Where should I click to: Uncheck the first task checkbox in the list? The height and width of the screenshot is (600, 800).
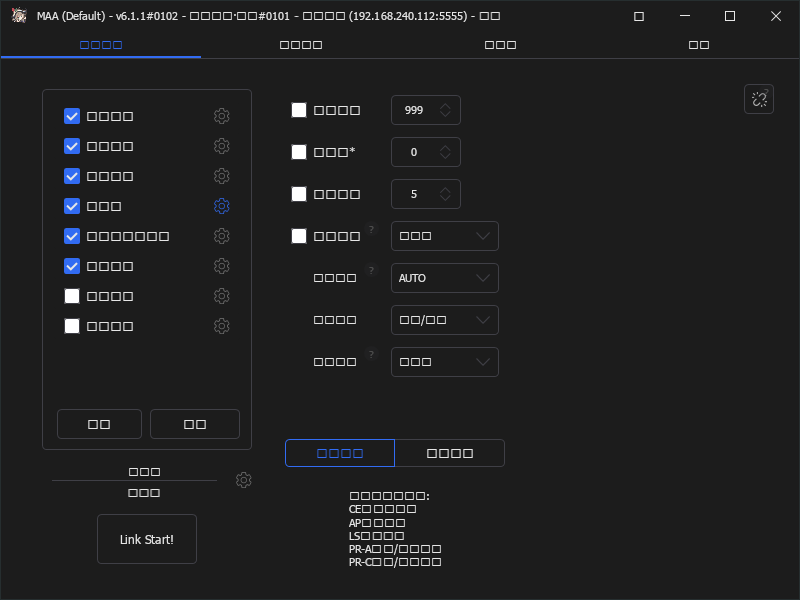72,116
